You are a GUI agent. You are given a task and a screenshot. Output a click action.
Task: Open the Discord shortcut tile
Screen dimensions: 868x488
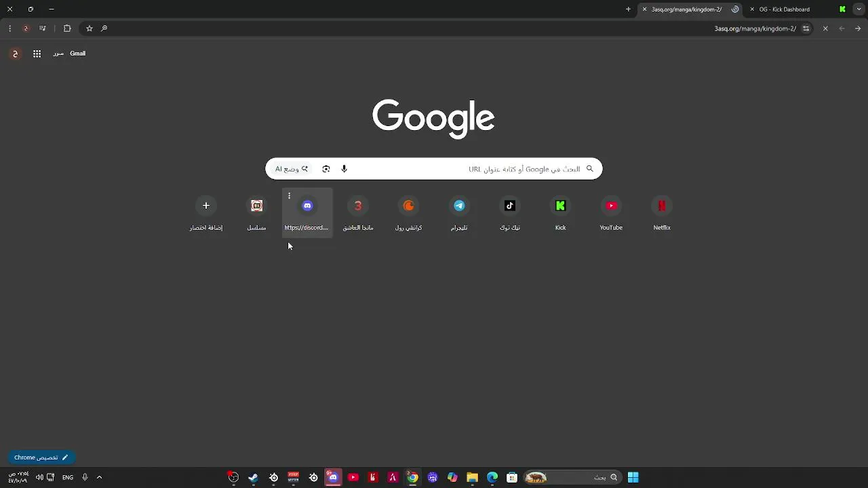pyautogui.click(x=307, y=213)
